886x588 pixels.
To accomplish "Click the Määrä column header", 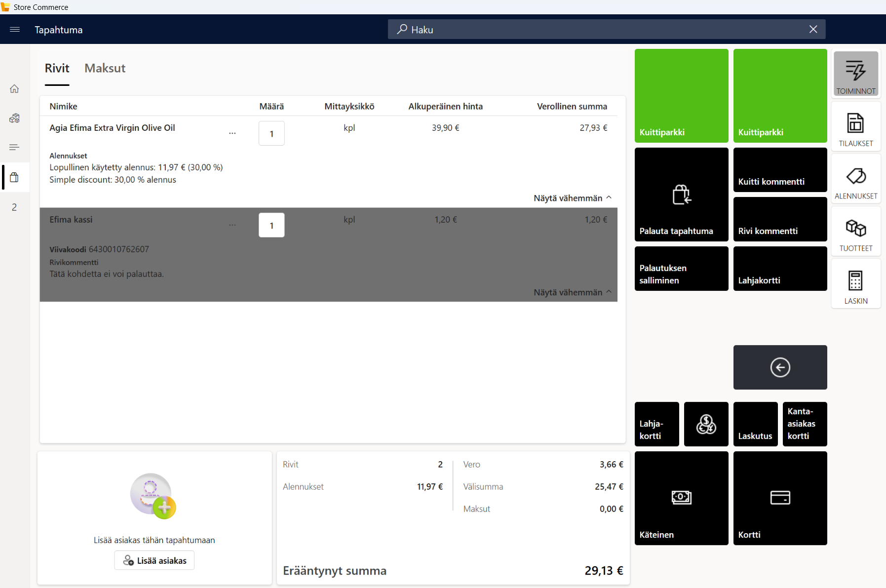I will (271, 106).
